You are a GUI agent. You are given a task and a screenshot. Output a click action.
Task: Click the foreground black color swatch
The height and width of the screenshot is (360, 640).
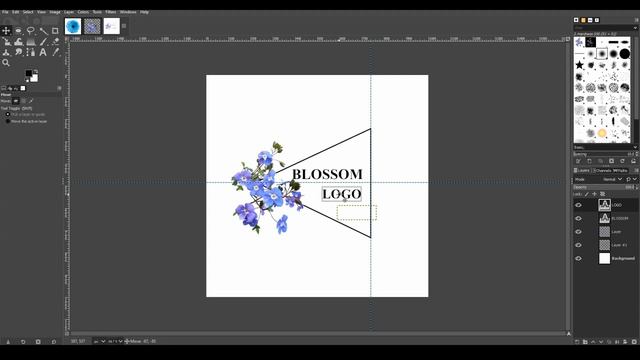point(29,73)
